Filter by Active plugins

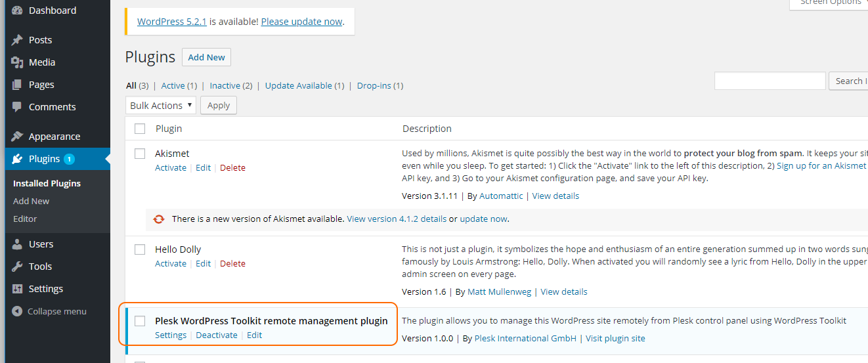(x=173, y=85)
